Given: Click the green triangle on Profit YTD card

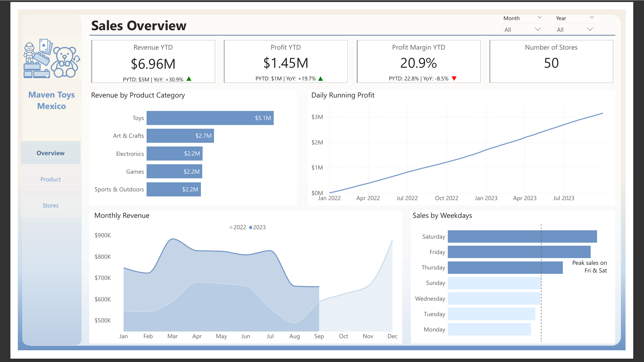Looking at the screenshot, I should click(321, 79).
